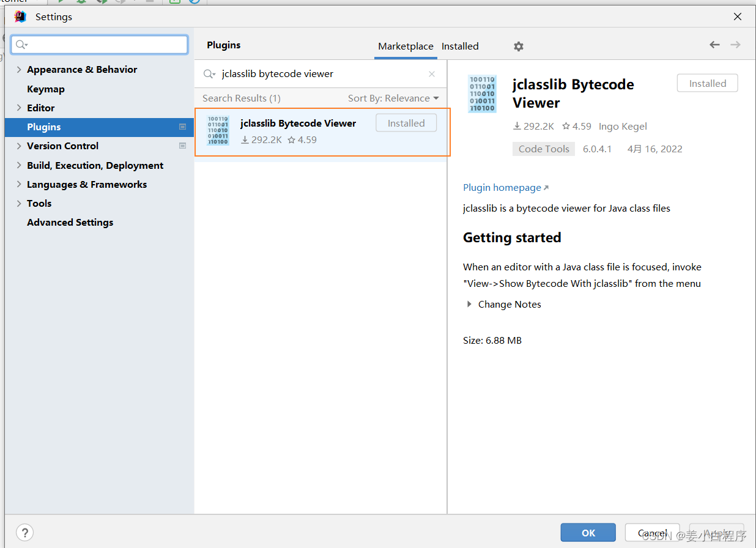The image size is (756, 548).
Task: Click the Getting started heading
Action: [x=512, y=237]
